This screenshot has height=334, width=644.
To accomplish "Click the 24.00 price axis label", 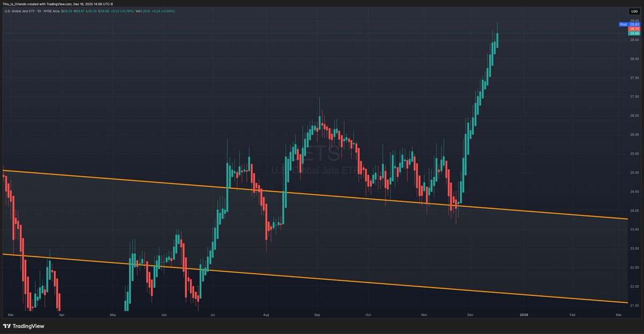I will click(x=634, y=210).
